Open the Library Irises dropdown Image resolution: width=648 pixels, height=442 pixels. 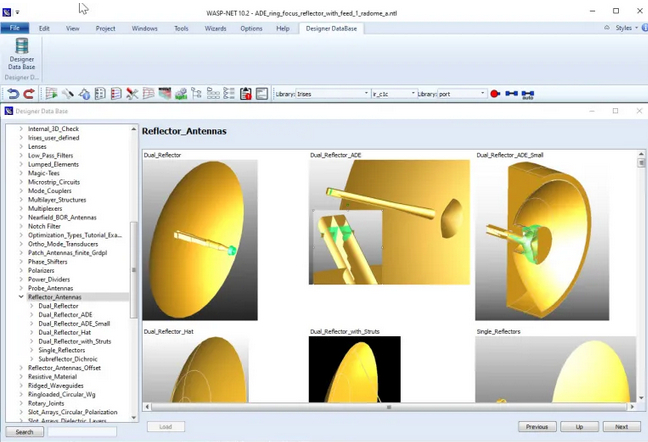coord(366,94)
